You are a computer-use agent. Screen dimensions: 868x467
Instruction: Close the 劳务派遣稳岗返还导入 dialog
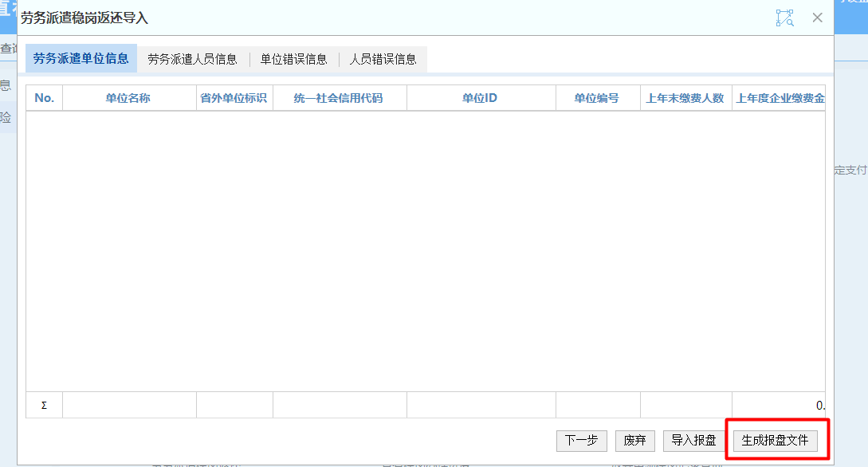817,18
